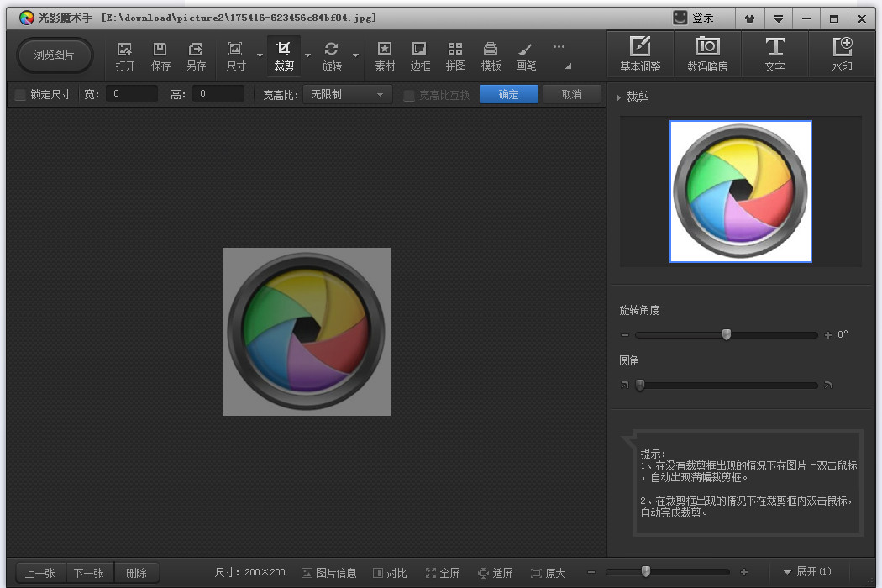Open the 宽高比 无限制 dropdown

click(x=346, y=94)
